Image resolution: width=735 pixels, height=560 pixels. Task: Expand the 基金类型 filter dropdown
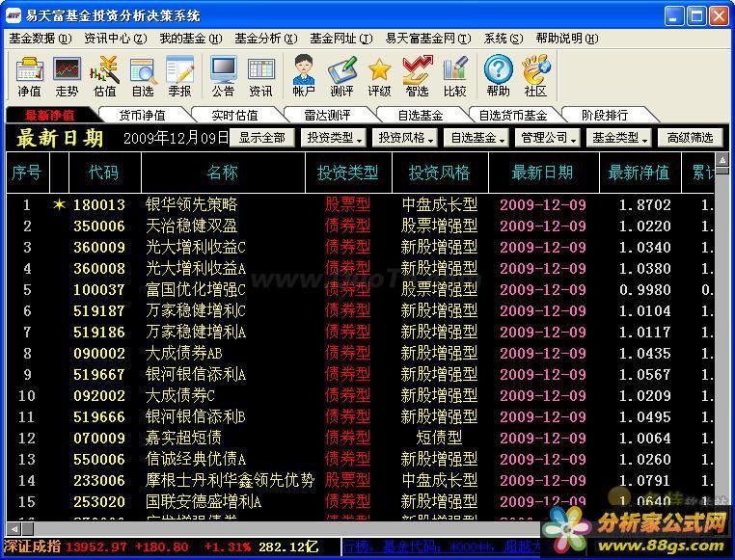coord(618,138)
